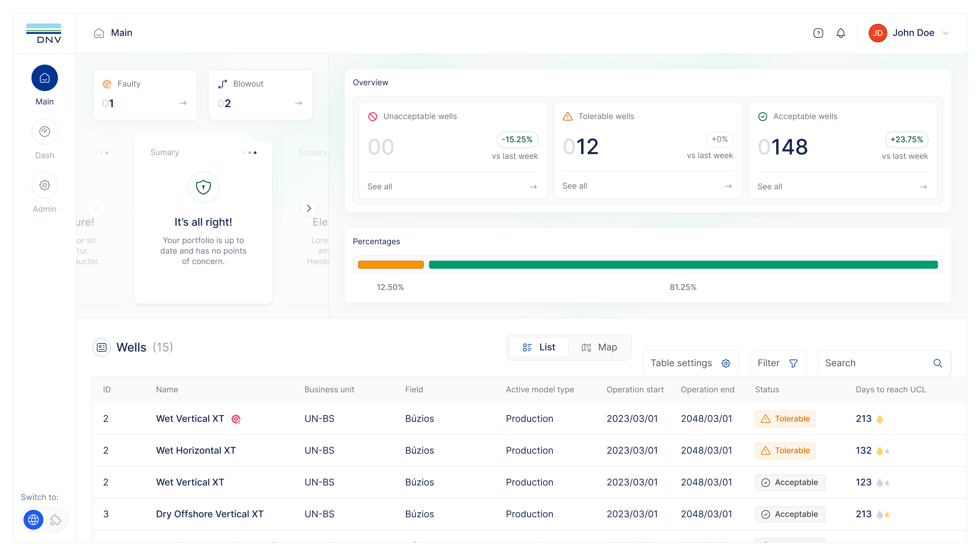Go to Dash gauge icon in sidebar
Viewport: 980px width, 556px height.
(x=45, y=132)
